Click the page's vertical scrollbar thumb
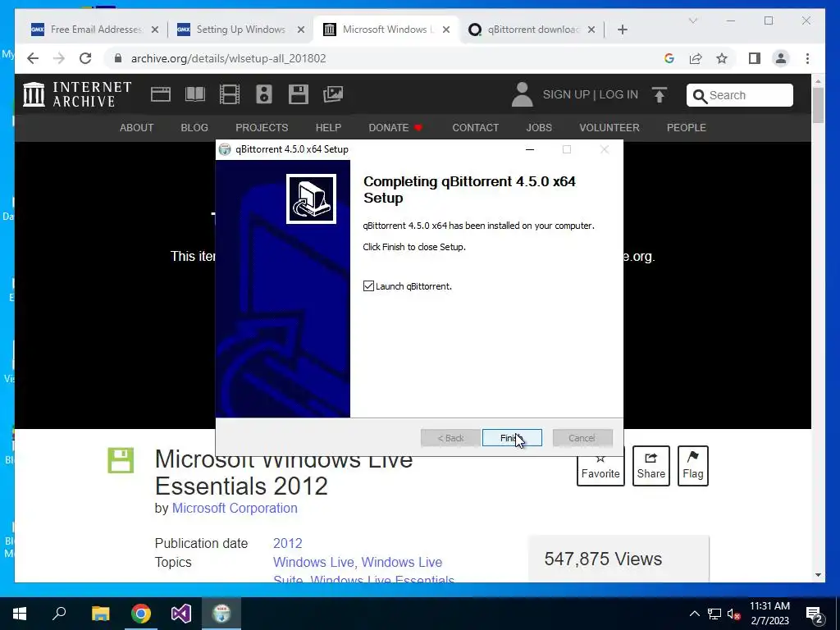Screen dimensions: 840x630 pos(818,105)
